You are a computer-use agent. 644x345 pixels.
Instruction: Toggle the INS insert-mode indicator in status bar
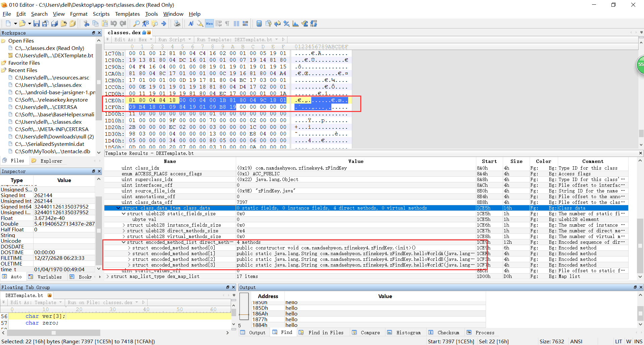[x=639, y=341]
